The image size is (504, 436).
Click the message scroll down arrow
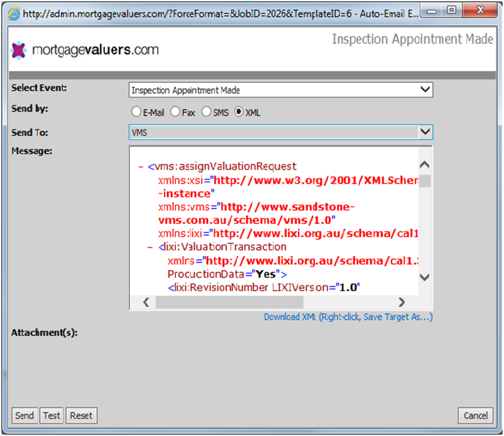(x=425, y=277)
